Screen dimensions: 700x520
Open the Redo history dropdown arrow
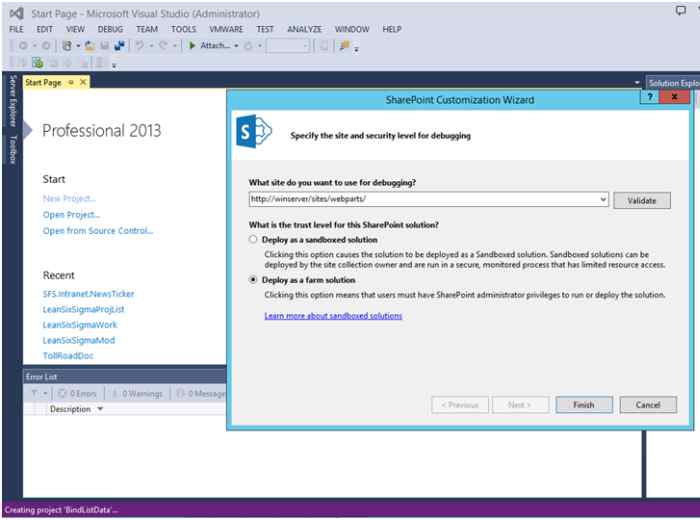(x=175, y=46)
